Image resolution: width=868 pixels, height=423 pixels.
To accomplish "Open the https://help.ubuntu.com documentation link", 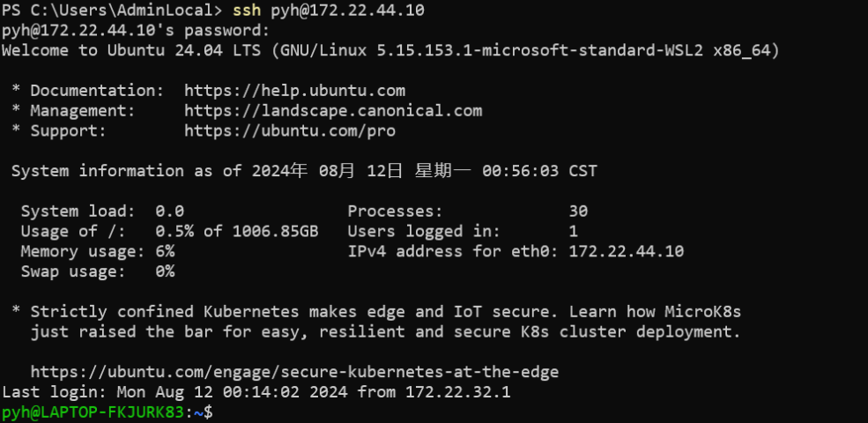I will click(x=294, y=91).
